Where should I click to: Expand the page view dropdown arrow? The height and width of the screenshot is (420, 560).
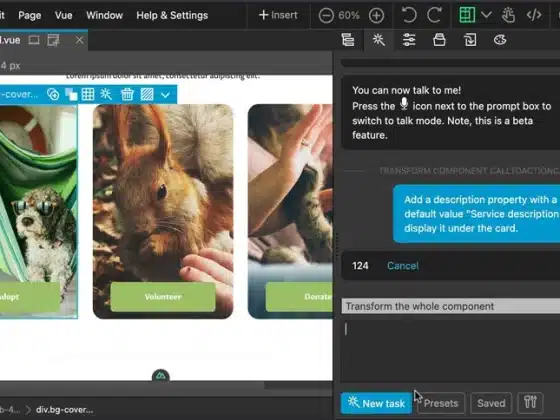(486, 15)
